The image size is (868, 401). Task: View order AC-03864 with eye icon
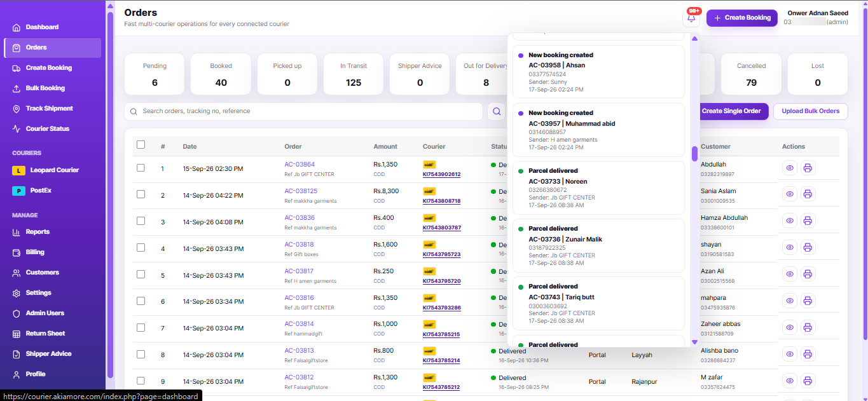[x=790, y=168]
